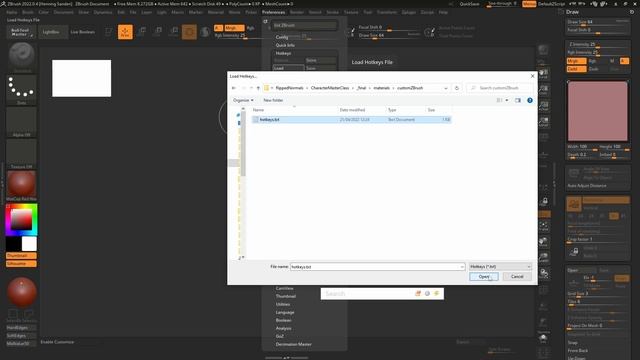The width and height of the screenshot is (640, 360).
Task: Sort files by Name column
Action: [x=258, y=110]
